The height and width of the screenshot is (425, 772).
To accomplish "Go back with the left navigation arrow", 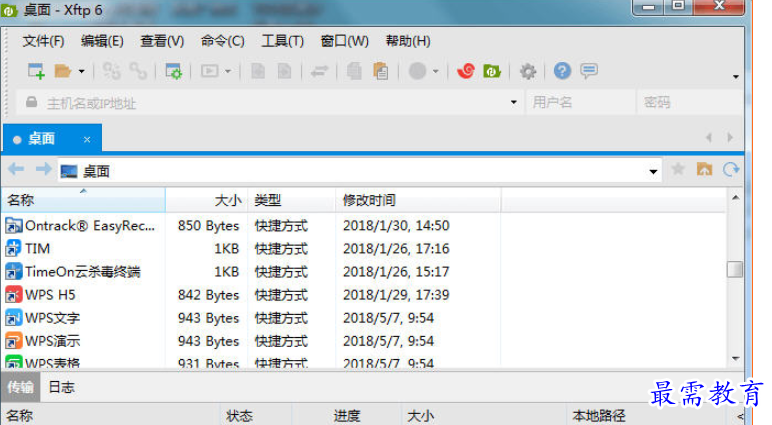I will click(16, 169).
